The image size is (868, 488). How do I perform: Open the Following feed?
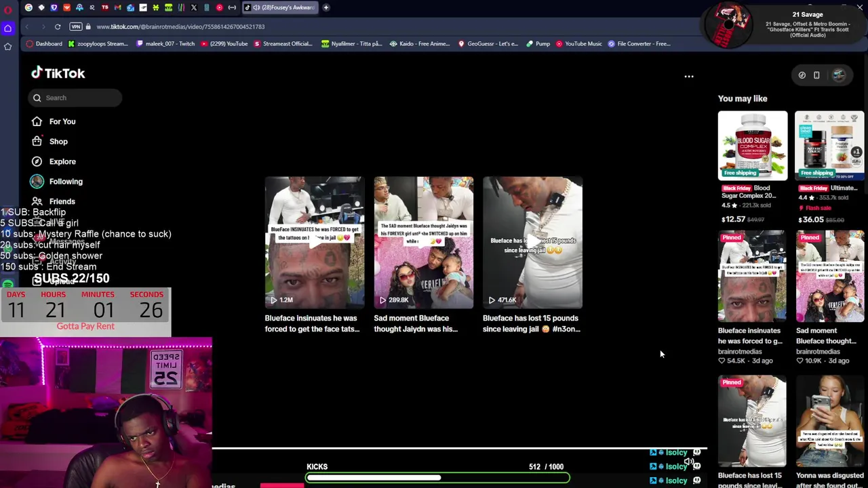click(66, 182)
